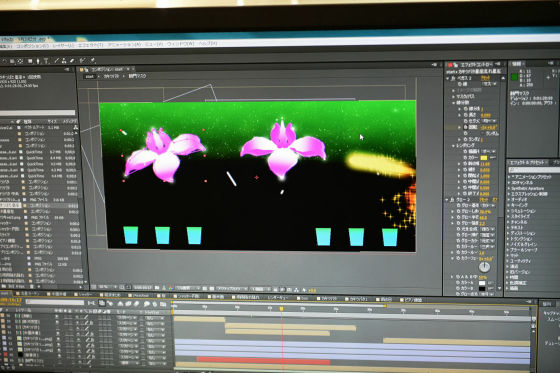Click the 'start' breadcrumb in composition viewer

tap(90, 76)
